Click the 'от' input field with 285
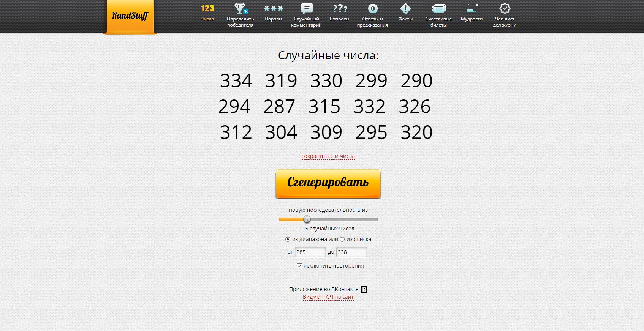 point(310,252)
